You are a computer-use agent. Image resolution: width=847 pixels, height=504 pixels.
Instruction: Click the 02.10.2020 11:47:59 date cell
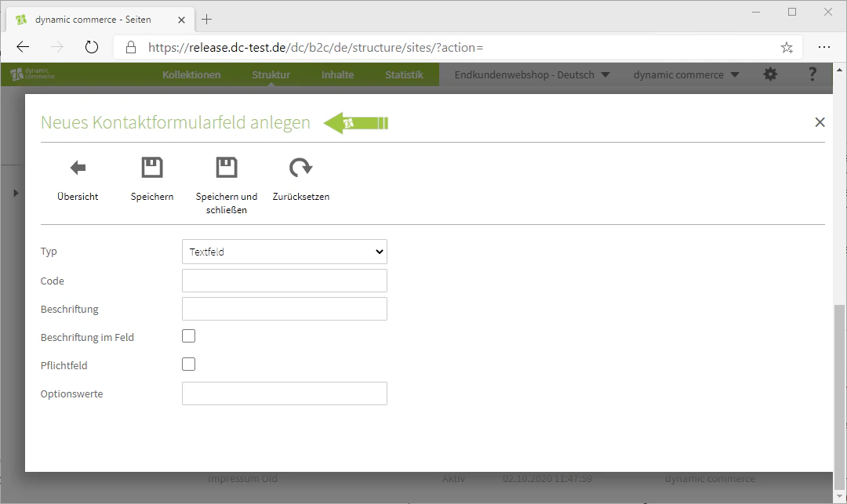pyautogui.click(x=547, y=479)
